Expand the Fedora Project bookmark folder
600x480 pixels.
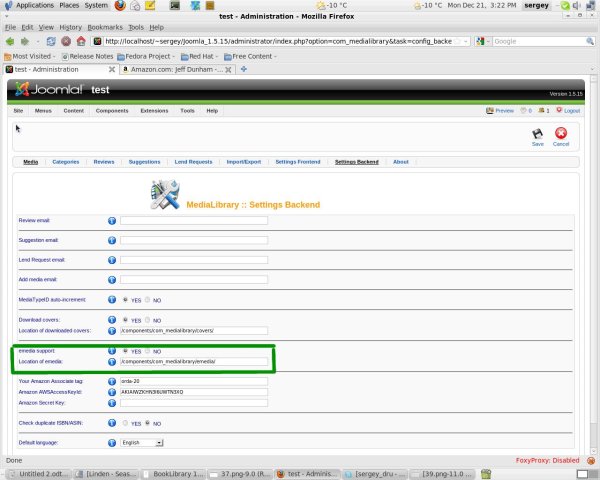click(146, 56)
